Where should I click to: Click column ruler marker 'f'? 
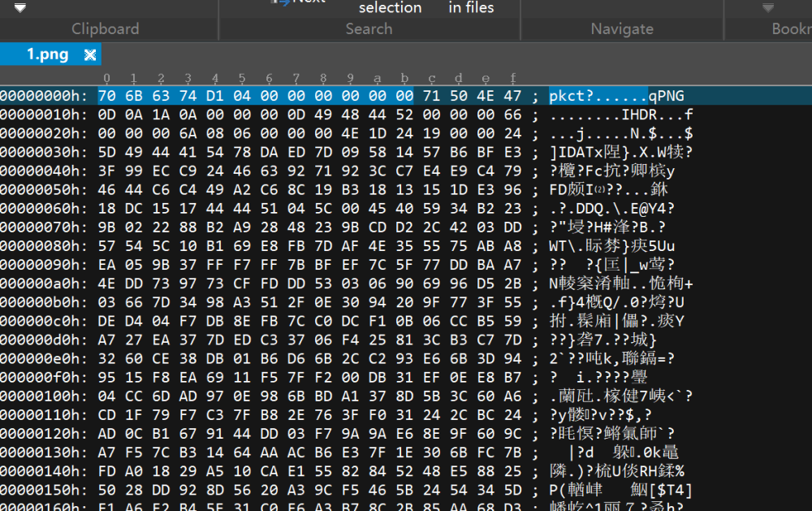(512, 79)
